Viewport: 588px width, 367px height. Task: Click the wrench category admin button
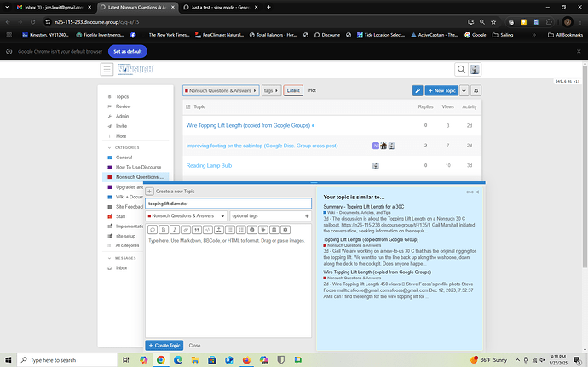tap(418, 90)
